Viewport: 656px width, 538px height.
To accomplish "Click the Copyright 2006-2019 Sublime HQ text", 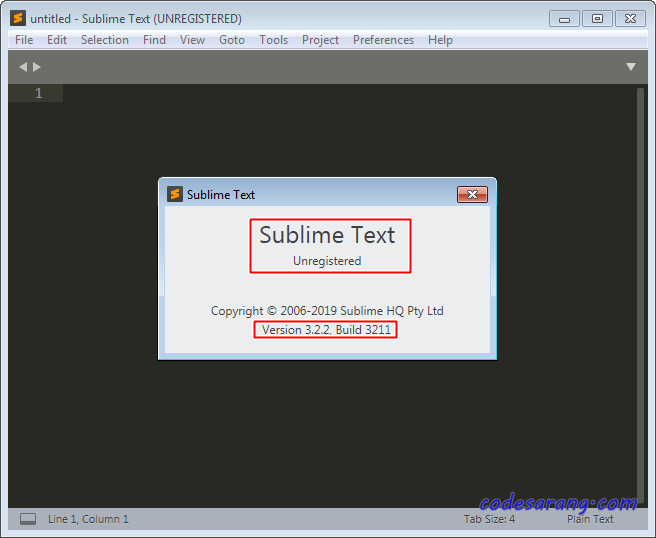I will tap(327, 311).
